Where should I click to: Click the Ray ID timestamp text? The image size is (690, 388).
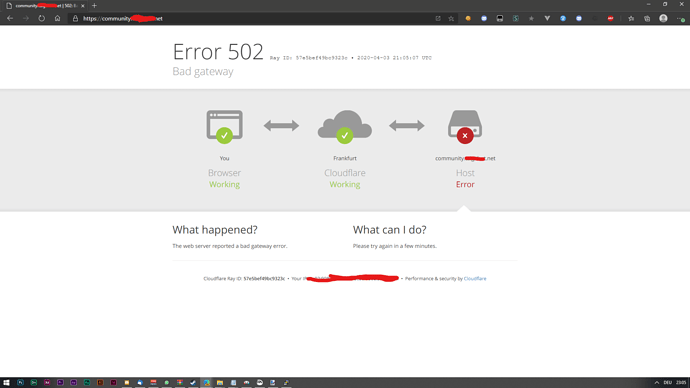tap(351, 58)
